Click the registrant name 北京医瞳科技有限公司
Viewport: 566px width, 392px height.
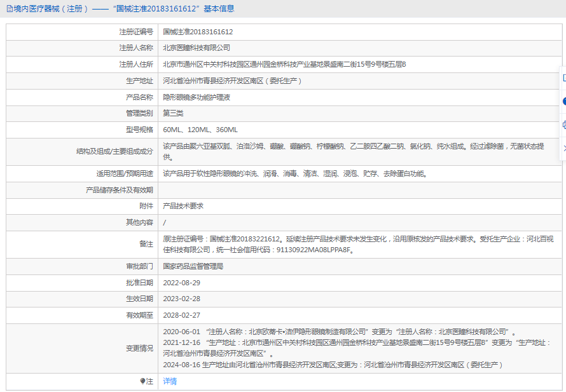tap(197, 48)
